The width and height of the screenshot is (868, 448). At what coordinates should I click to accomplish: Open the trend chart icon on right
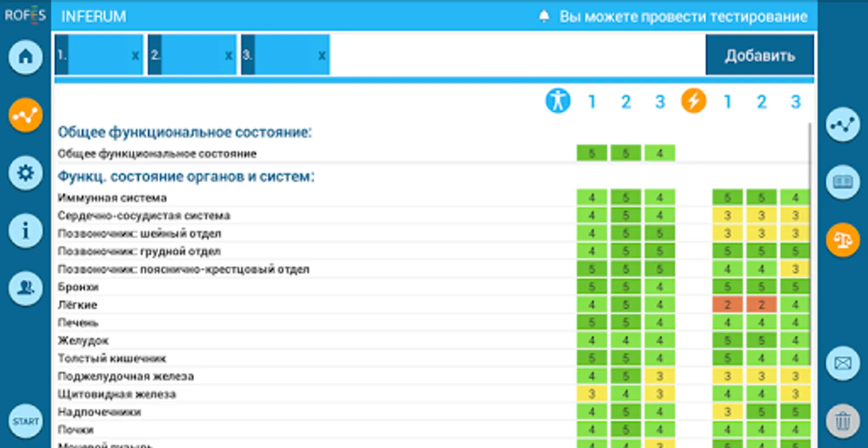tap(843, 124)
